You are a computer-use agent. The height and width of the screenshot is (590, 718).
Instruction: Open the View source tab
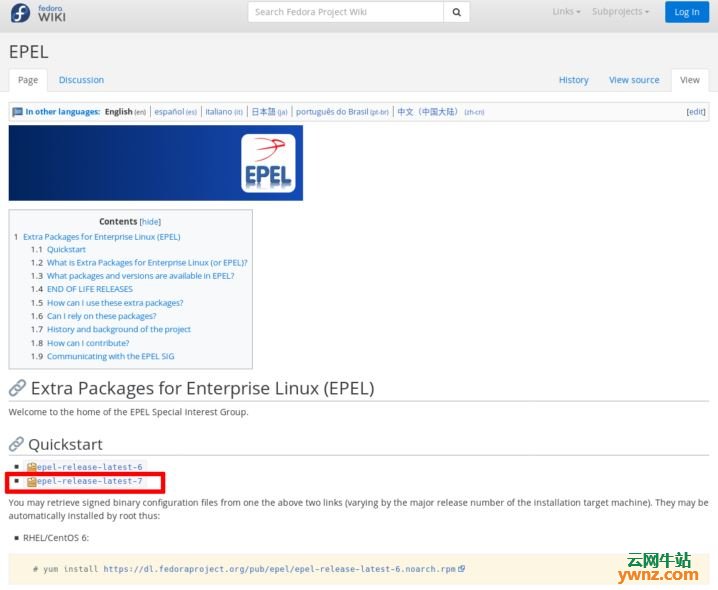(634, 80)
